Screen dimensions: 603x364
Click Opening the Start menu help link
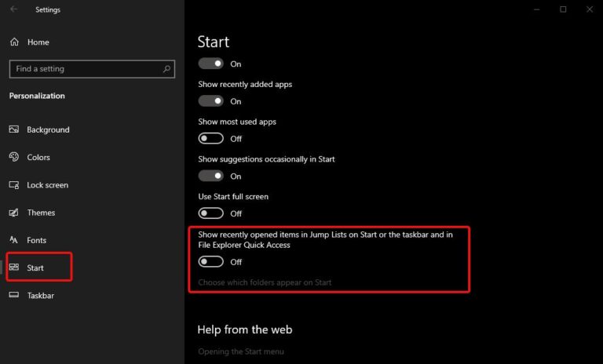point(240,351)
